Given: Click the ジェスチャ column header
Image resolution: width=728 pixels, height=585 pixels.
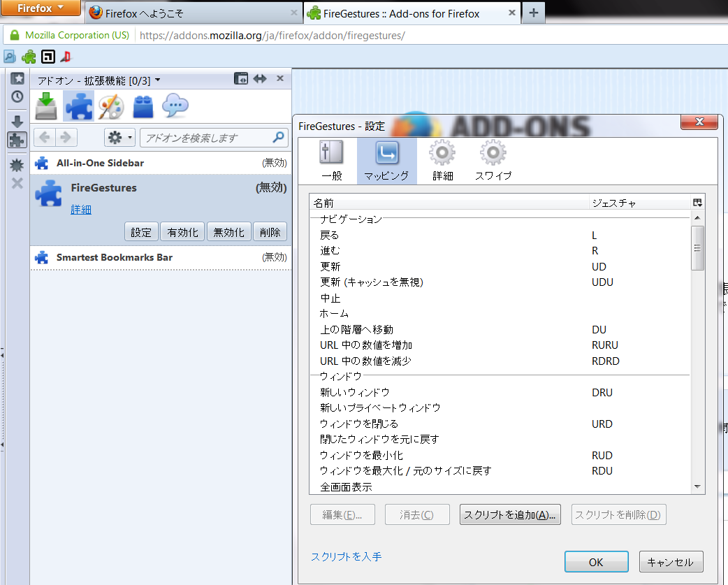Looking at the screenshot, I should coord(640,203).
